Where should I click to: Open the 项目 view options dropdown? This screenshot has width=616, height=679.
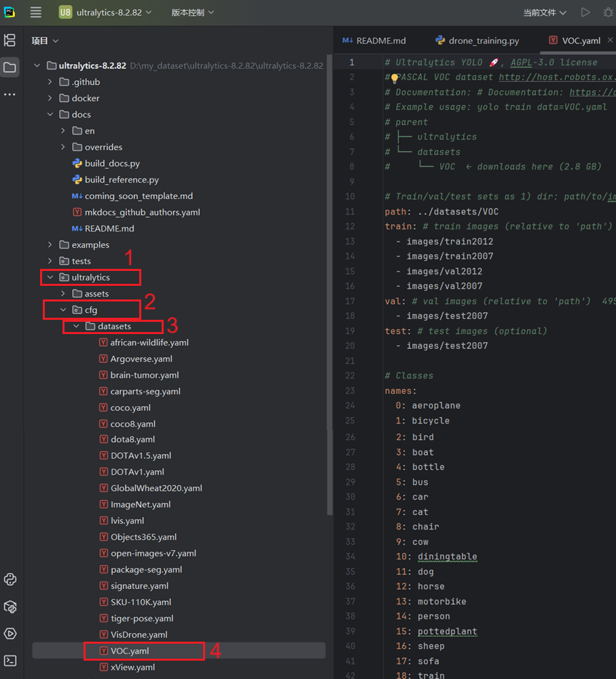(45, 41)
